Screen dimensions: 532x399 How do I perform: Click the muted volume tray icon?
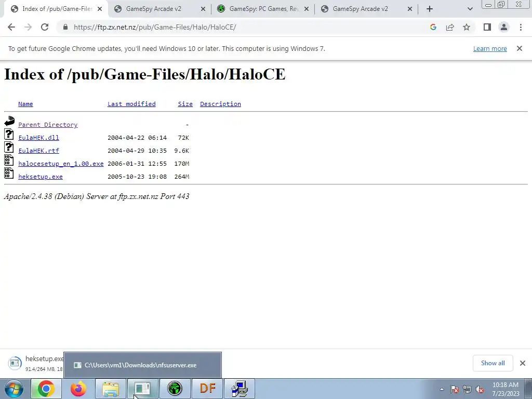480,389
